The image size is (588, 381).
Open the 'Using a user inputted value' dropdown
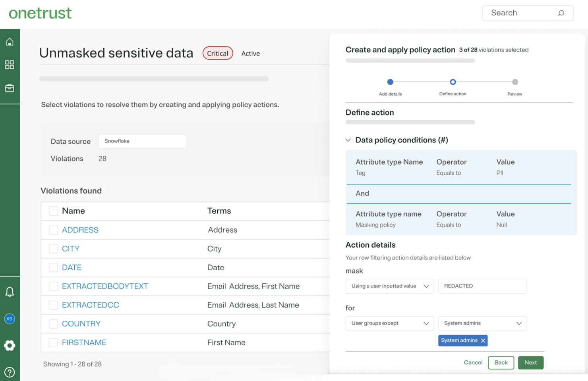[390, 286]
